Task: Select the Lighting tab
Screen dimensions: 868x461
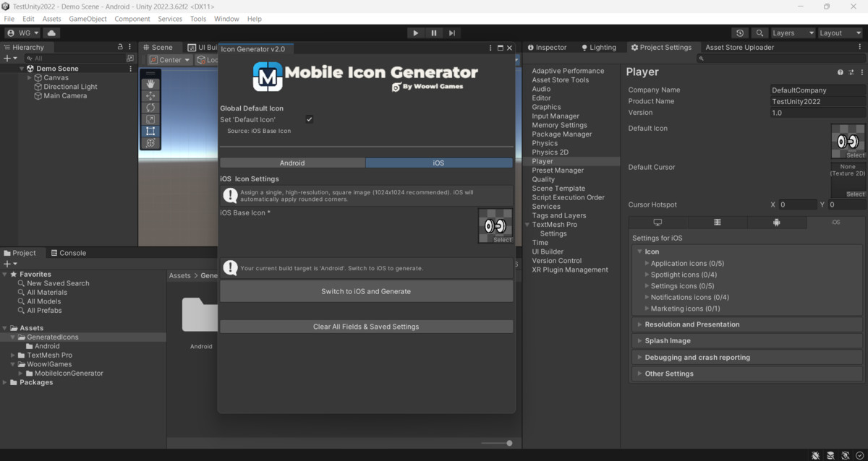Action: 600,47
